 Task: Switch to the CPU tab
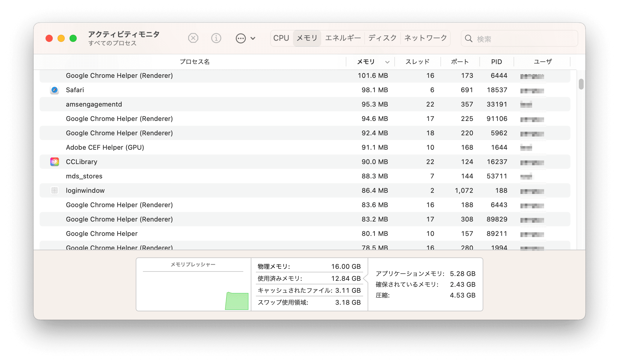(281, 38)
